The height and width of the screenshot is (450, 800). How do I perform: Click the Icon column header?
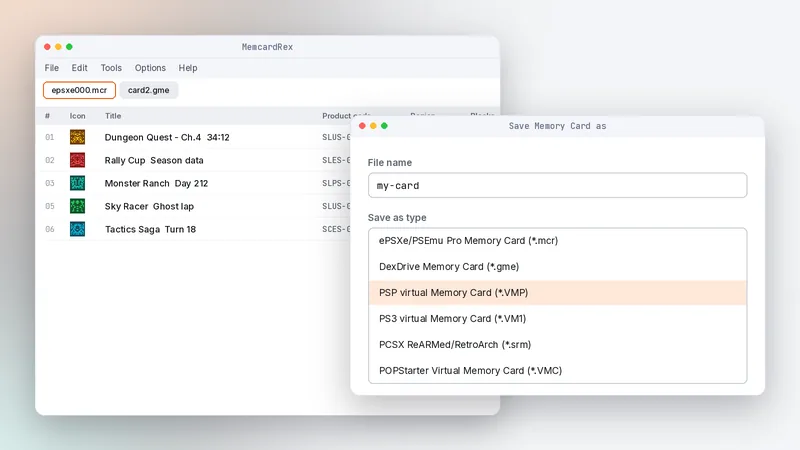78,116
